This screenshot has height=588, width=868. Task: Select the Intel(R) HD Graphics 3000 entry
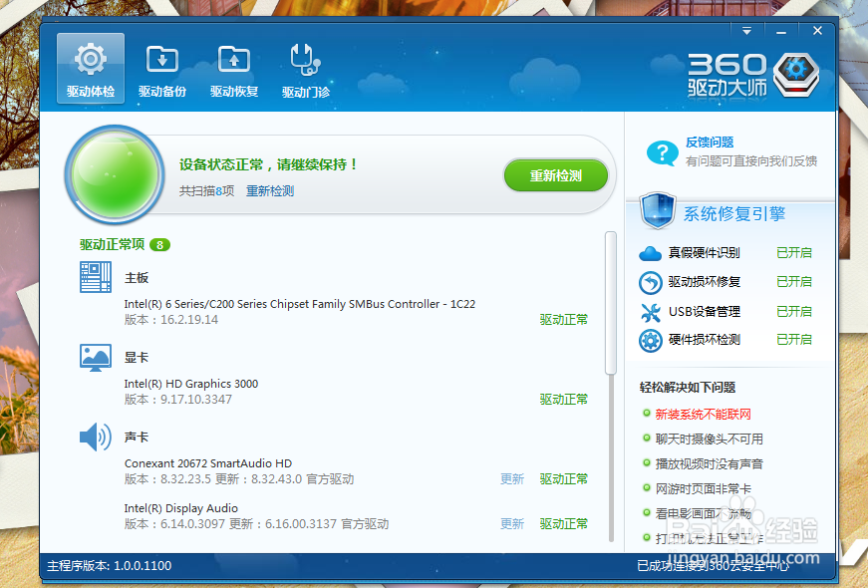191,384
